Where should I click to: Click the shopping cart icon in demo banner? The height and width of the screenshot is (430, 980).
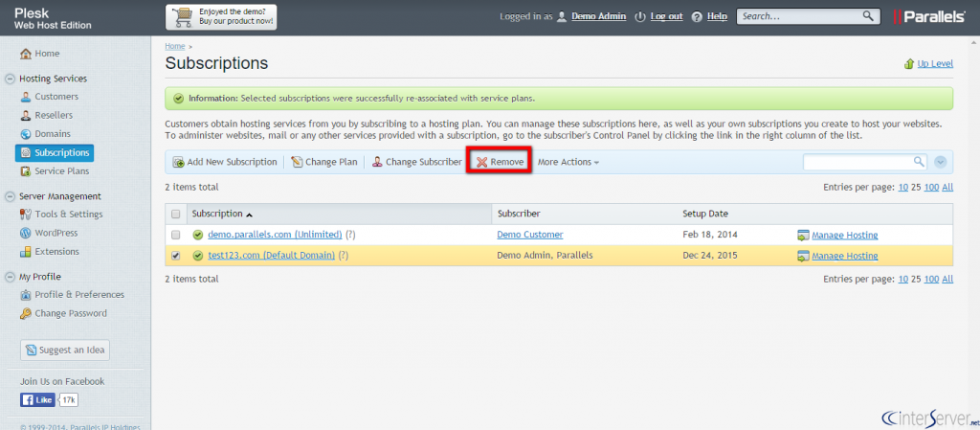click(x=182, y=16)
